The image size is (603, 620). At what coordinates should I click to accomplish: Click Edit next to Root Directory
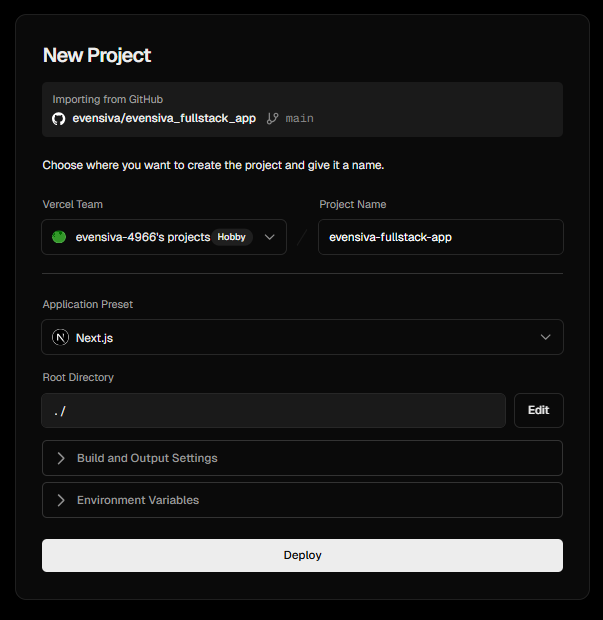pyautogui.click(x=539, y=410)
